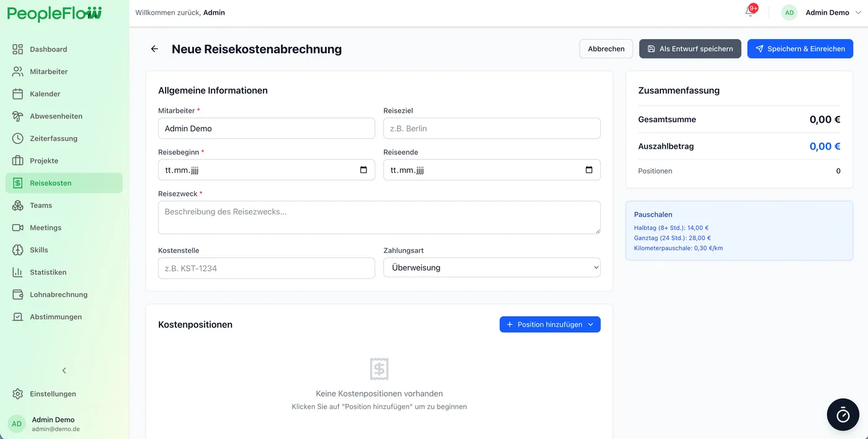Screen dimensions: 868x439
Task: Open Dashboard in the sidebar
Action: click(x=64, y=49)
